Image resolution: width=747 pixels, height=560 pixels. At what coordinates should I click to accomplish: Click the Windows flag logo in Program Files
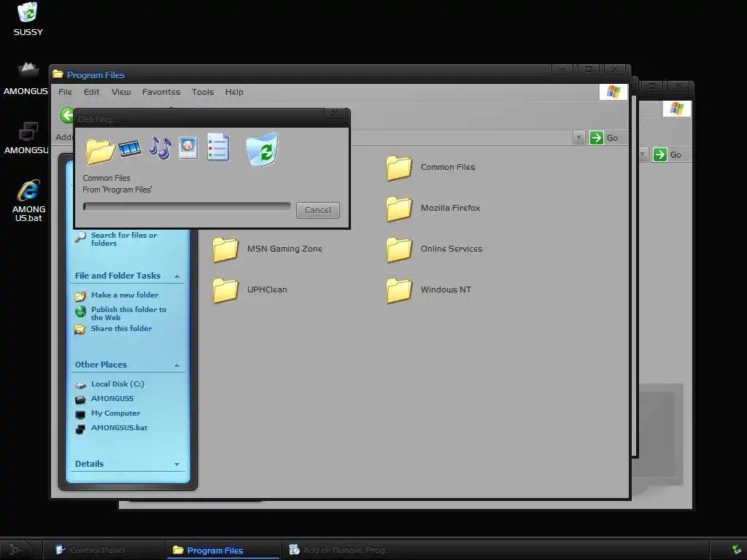coord(613,91)
